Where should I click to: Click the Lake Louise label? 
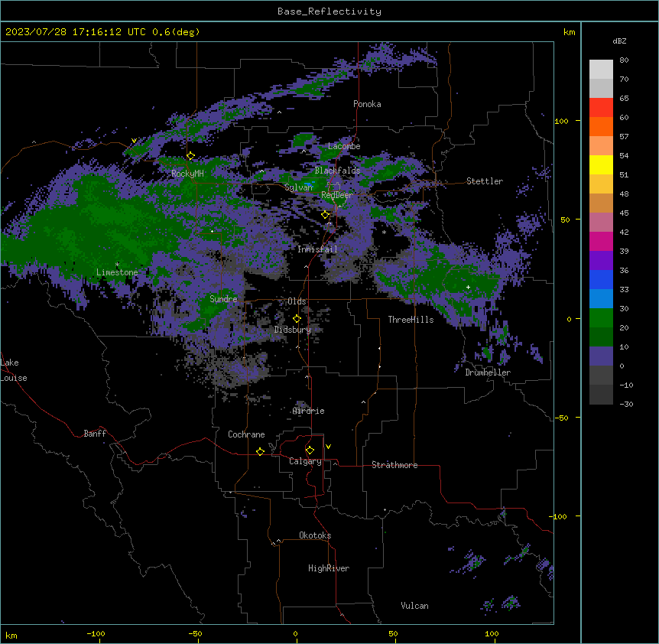tap(14, 370)
